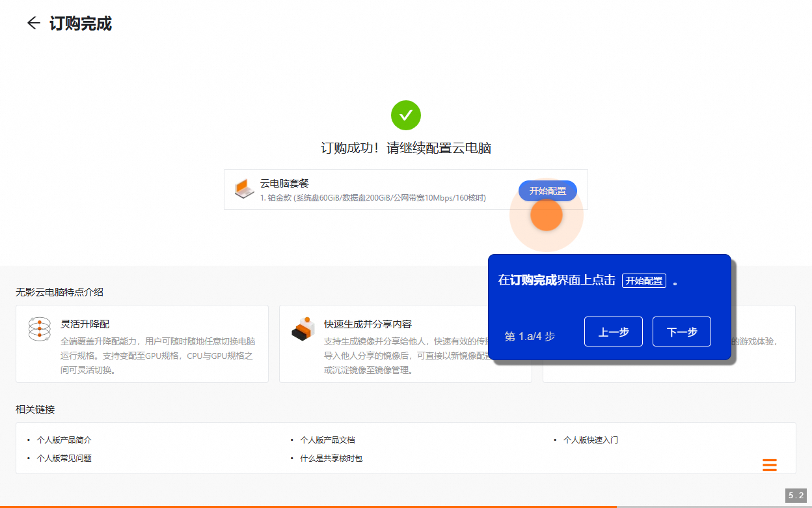
Task: Click the green success checkmark icon
Action: [x=406, y=115]
